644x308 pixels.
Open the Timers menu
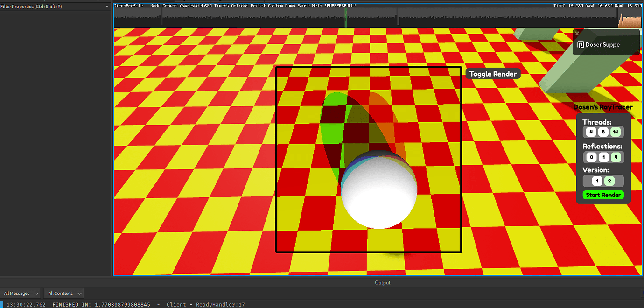point(221,5)
